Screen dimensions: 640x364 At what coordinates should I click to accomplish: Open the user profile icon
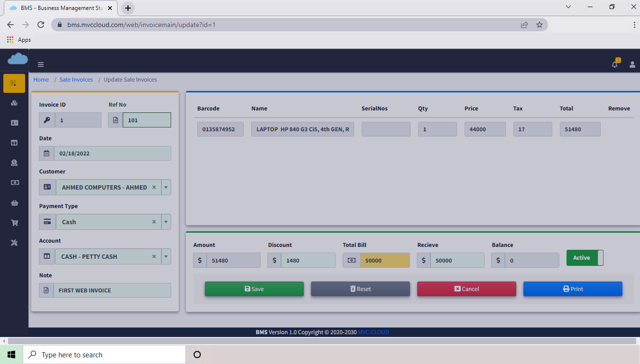tap(632, 64)
